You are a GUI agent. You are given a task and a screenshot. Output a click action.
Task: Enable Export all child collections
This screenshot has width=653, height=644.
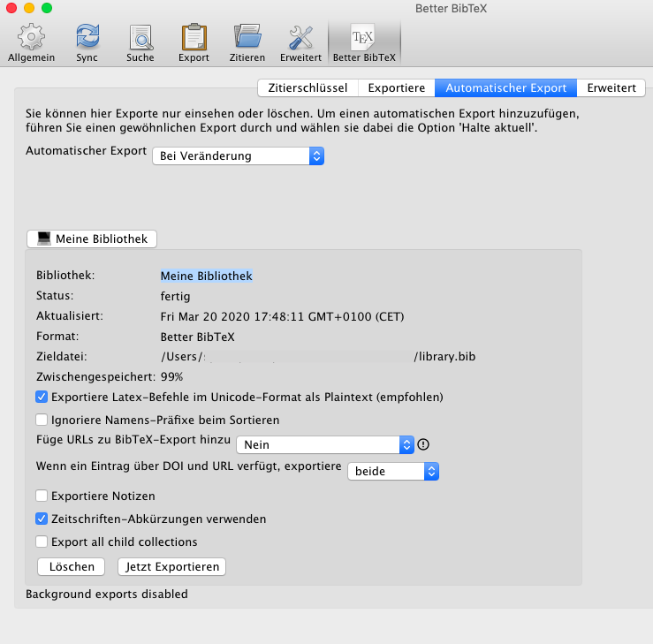42,542
